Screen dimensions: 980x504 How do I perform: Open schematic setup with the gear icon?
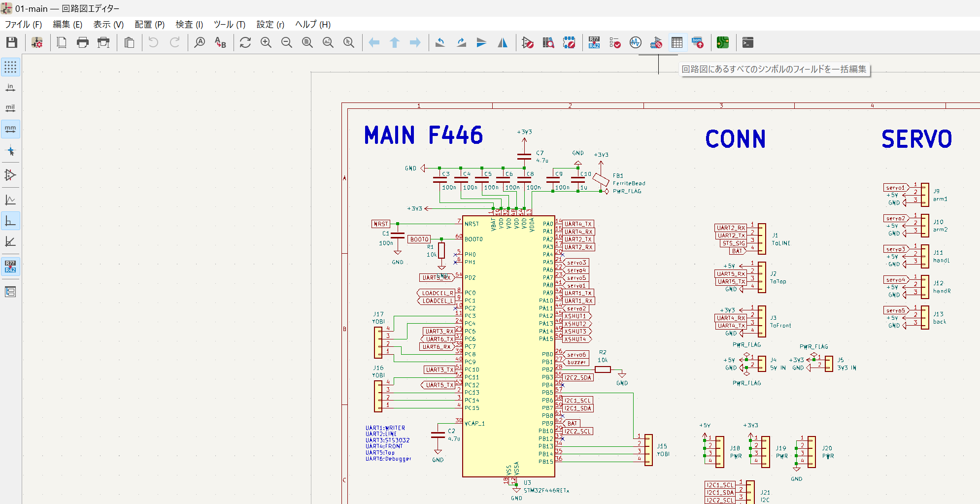37,43
